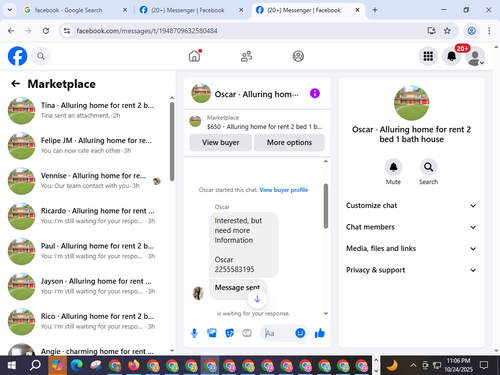Mute this conversation with the bell icon
This screenshot has width=500, height=375.
pyautogui.click(x=393, y=167)
